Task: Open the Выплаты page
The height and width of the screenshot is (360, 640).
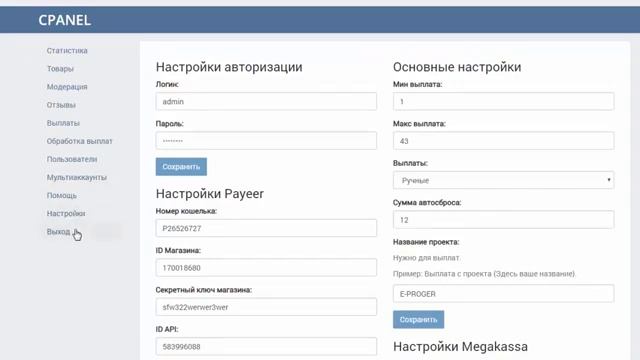Action: tap(63, 123)
